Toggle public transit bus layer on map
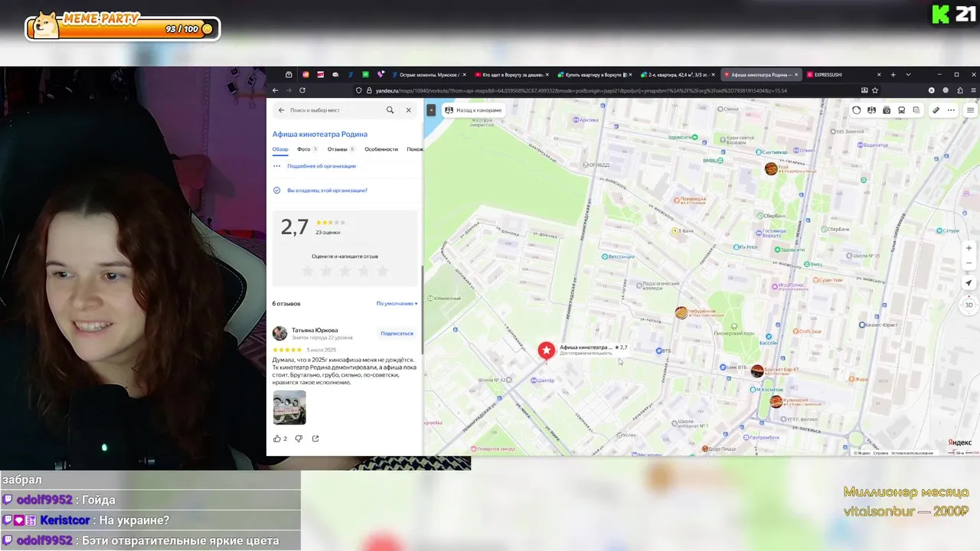Viewport: 980px width, 551px height. tap(901, 110)
